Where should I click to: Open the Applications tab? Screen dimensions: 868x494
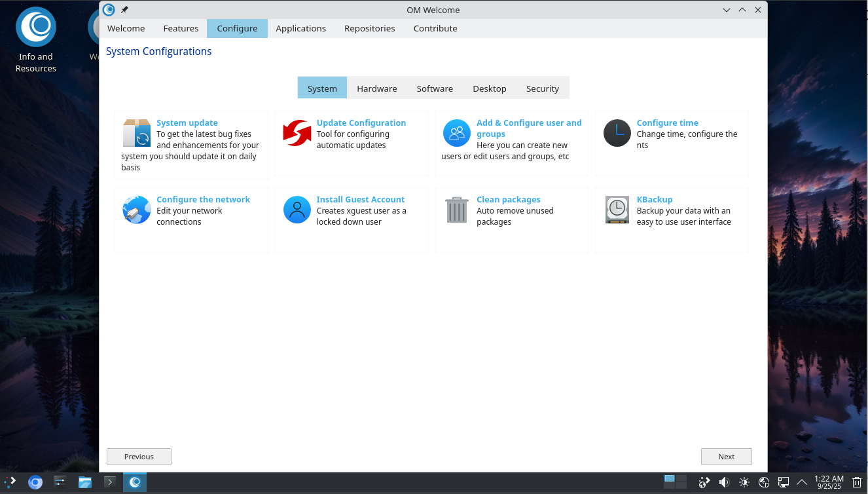click(x=300, y=28)
